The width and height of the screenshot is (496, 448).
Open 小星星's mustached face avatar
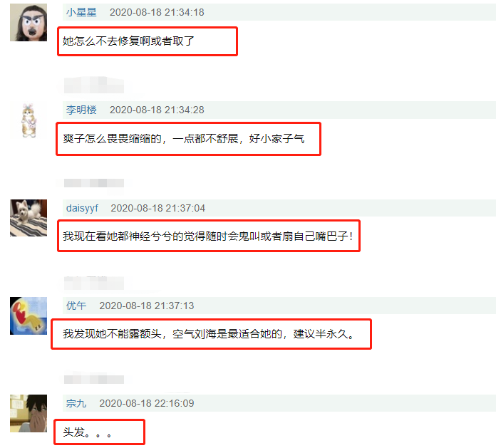click(x=29, y=23)
